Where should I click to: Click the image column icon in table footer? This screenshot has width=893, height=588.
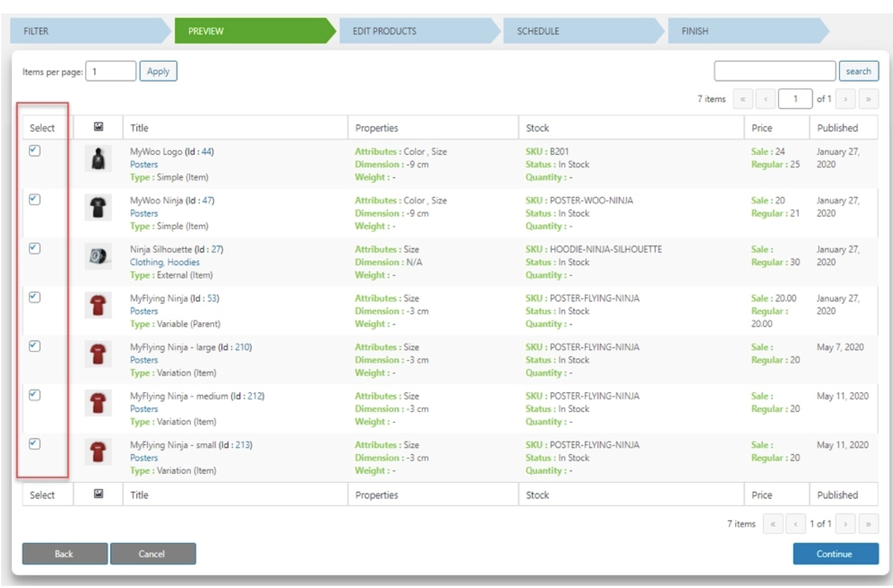point(98,494)
